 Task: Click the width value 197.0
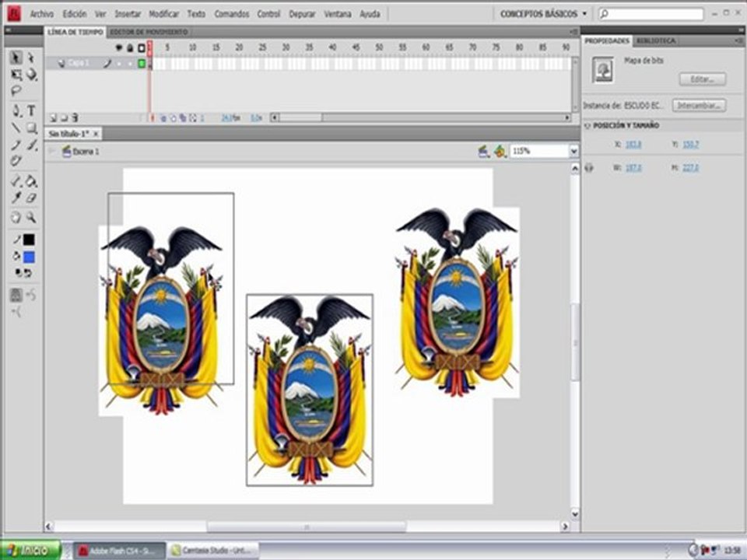tap(633, 168)
